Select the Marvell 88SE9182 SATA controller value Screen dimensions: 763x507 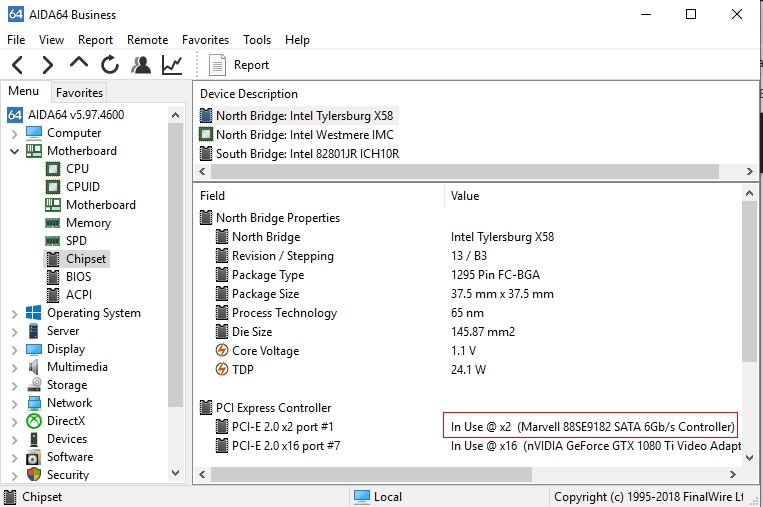pos(592,427)
